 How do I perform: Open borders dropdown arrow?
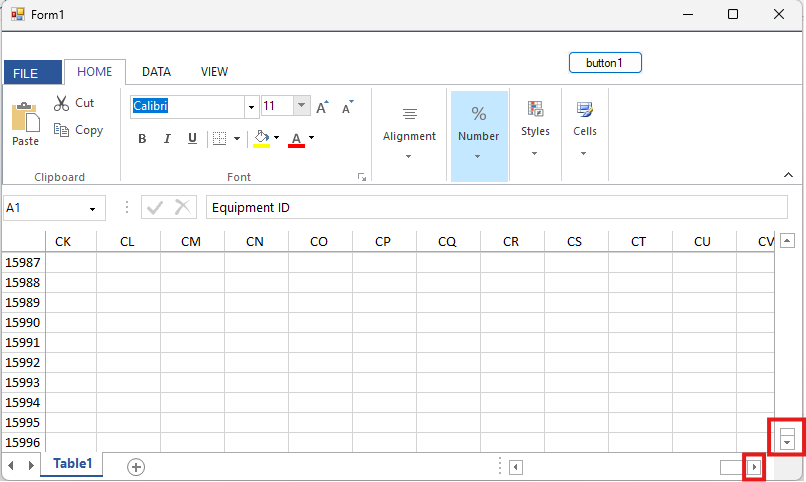point(237,139)
